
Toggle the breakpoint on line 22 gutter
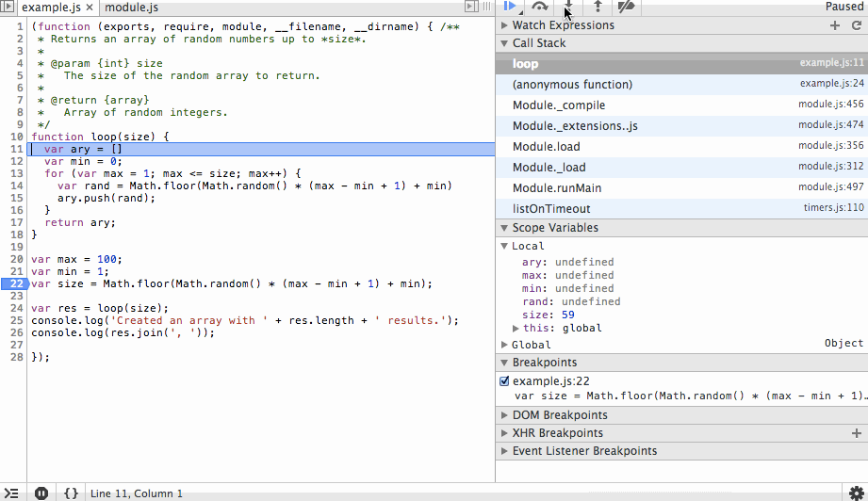[15, 283]
